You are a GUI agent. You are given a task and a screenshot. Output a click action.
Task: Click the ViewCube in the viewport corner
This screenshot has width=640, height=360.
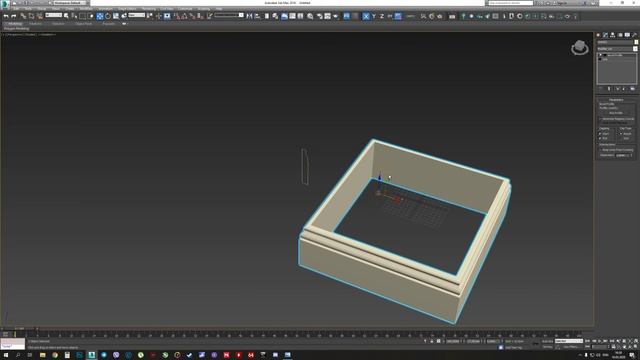[580, 48]
